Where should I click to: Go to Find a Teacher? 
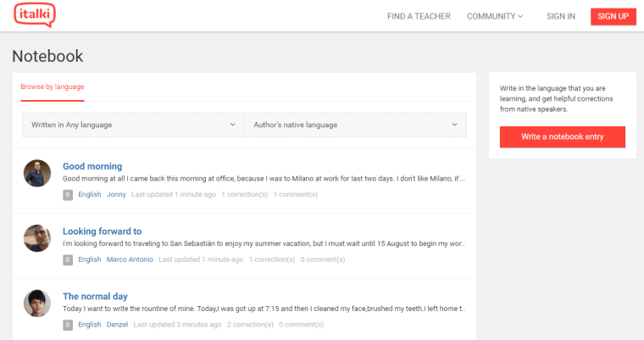tap(419, 16)
